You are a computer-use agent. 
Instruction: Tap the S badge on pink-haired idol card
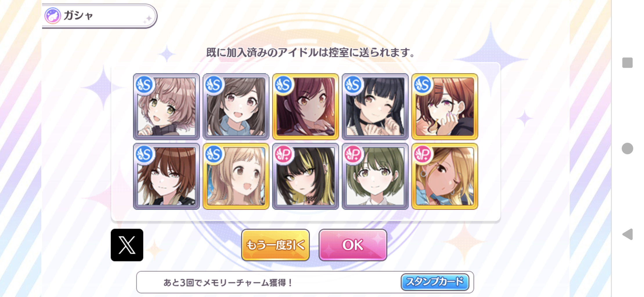144,85
